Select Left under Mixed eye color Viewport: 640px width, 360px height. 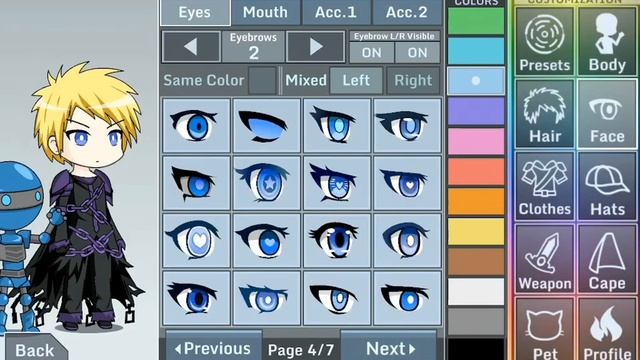click(x=356, y=80)
